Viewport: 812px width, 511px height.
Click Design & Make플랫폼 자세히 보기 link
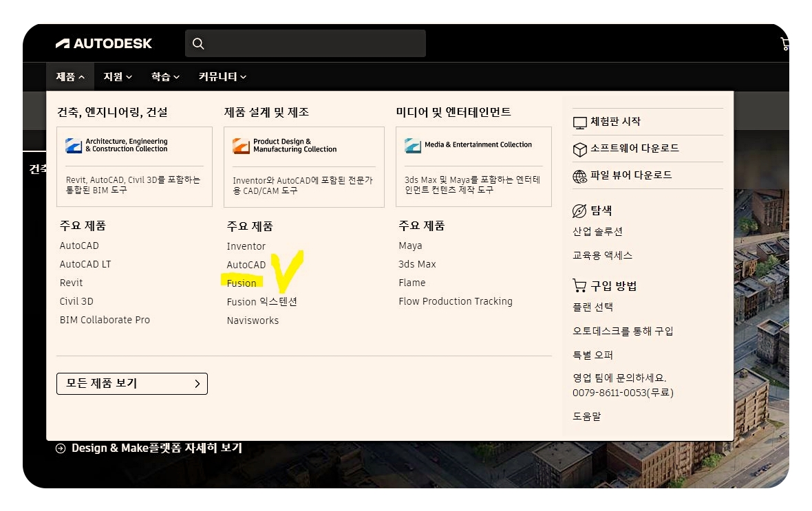[157, 448]
